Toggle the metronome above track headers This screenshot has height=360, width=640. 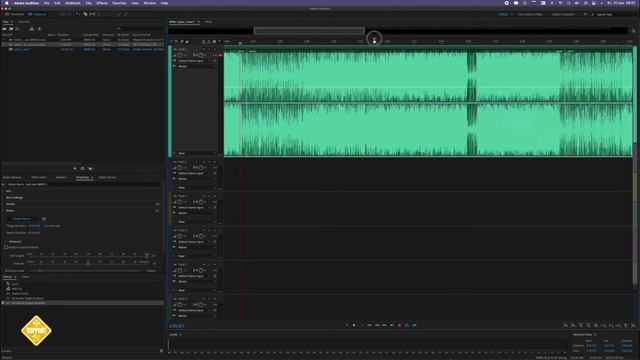pyautogui.click(x=209, y=42)
